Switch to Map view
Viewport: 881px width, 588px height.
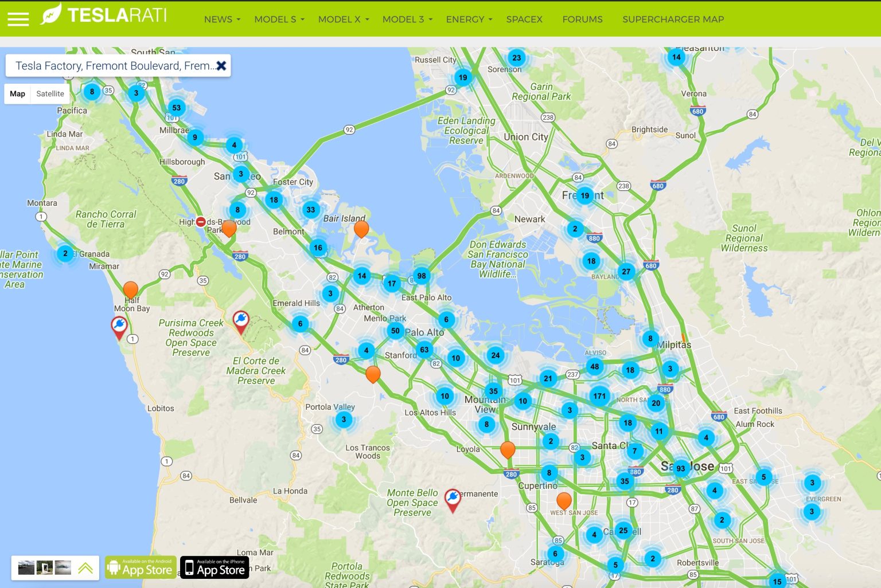click(x=18, y=94)
